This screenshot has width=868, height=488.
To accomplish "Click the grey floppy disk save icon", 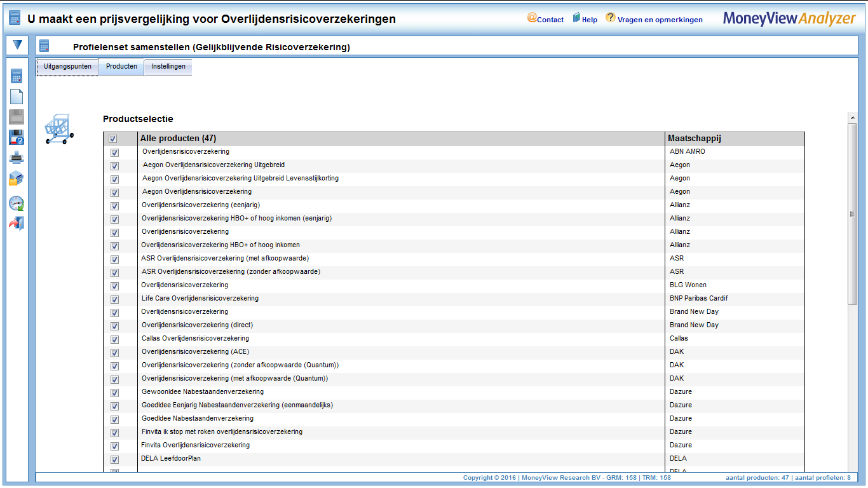I will pyautogui.click(x=17, y=117).
